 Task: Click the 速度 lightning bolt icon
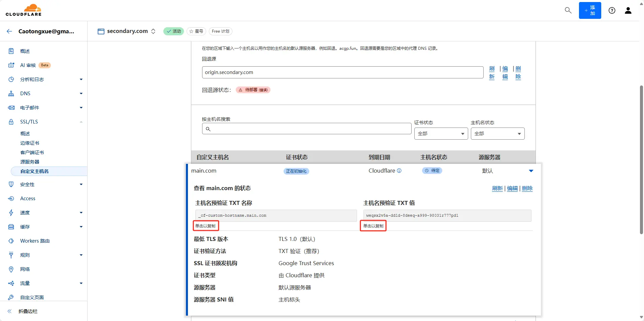11,213
